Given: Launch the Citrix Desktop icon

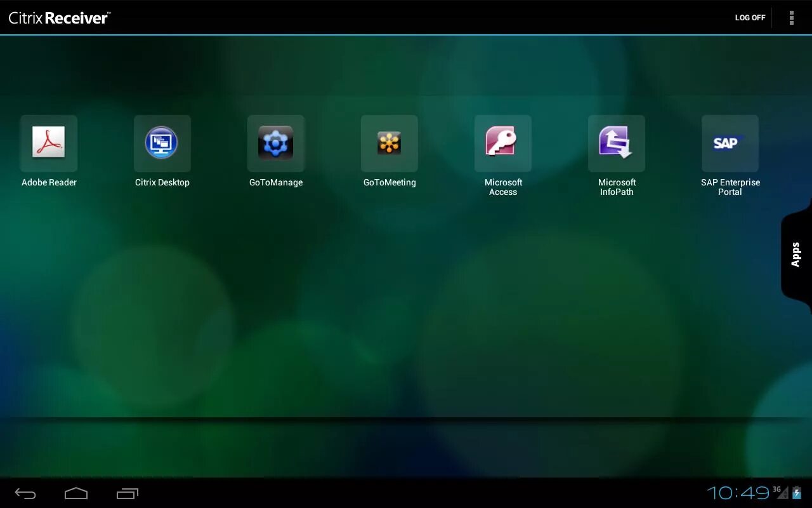Looking at the screenshot, I should click(162, 144).
